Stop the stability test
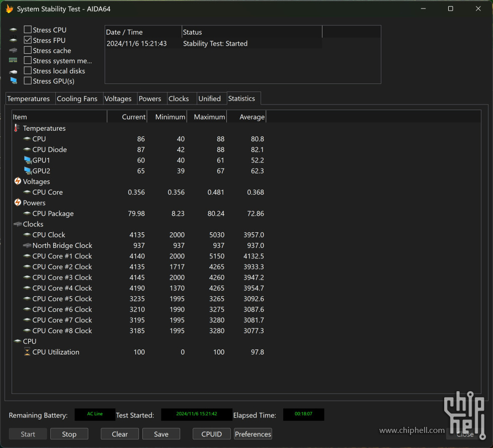Image resolution: width=493 pixels, height=448 pixels. click(69, 434)
